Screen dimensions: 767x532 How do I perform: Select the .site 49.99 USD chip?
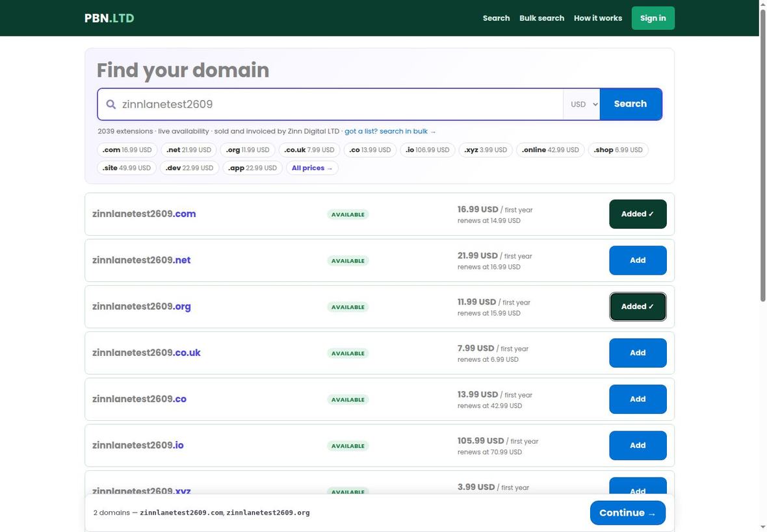(x=127, y=168)
